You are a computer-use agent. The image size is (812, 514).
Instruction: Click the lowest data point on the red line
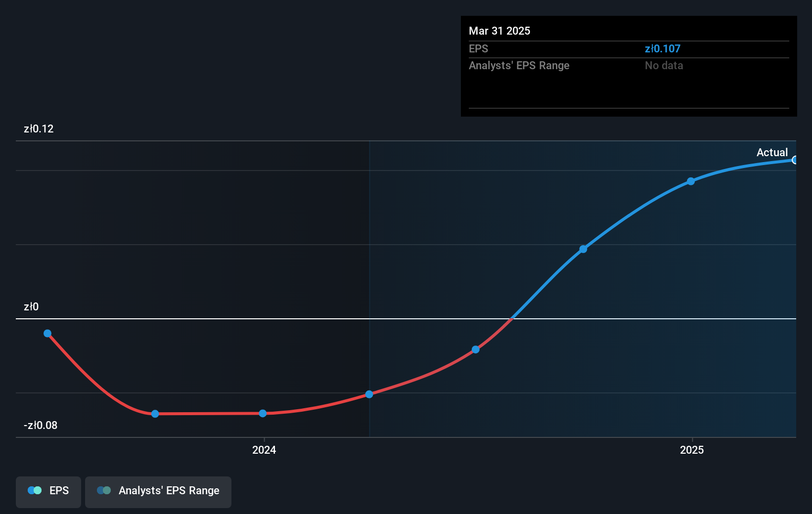coord(155,413)
